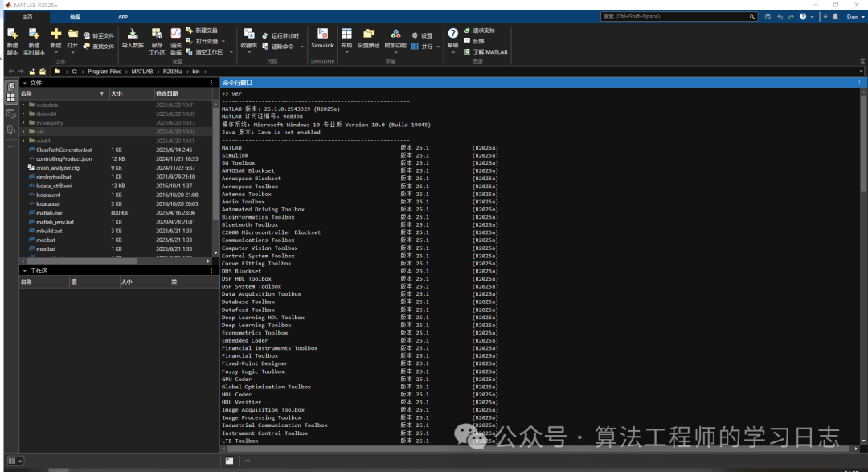Switch to the 绘图 (Plots) tab
Screen dimensions: 868x472
click(76, 17)
